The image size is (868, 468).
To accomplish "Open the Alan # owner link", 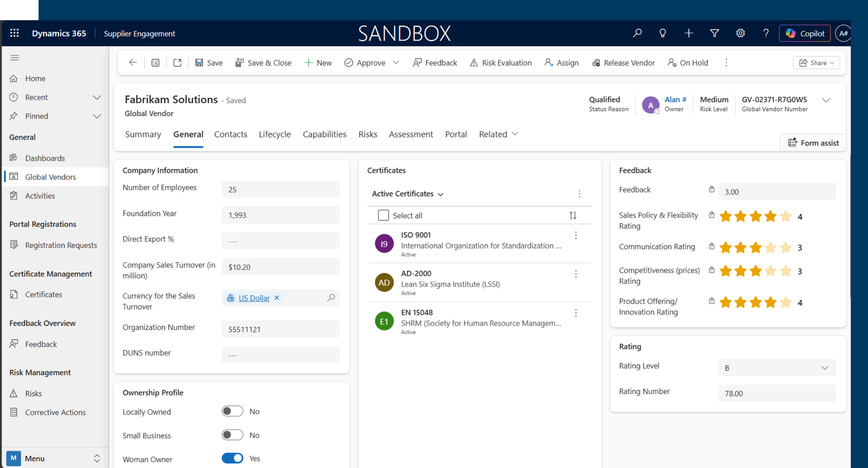I will [x=675, y=99].
